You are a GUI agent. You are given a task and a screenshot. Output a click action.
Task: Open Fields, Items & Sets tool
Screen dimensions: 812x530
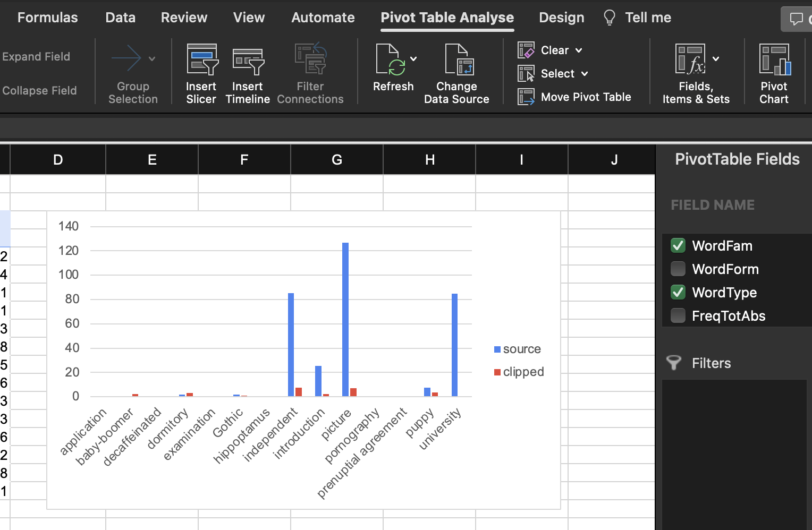690,59
